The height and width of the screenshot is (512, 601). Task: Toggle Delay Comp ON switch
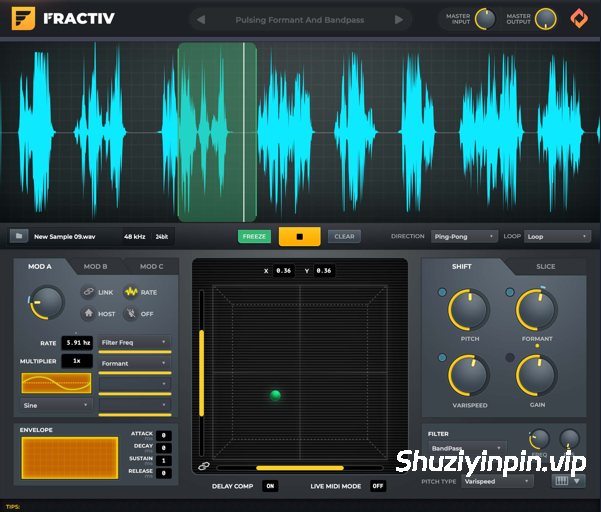[270, 486]
